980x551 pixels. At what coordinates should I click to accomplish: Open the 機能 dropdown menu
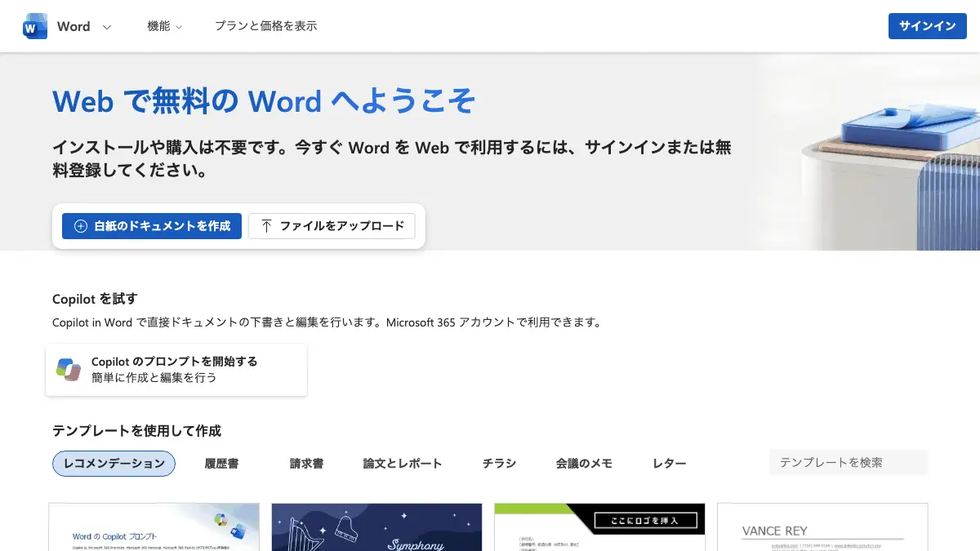[164, 26]
